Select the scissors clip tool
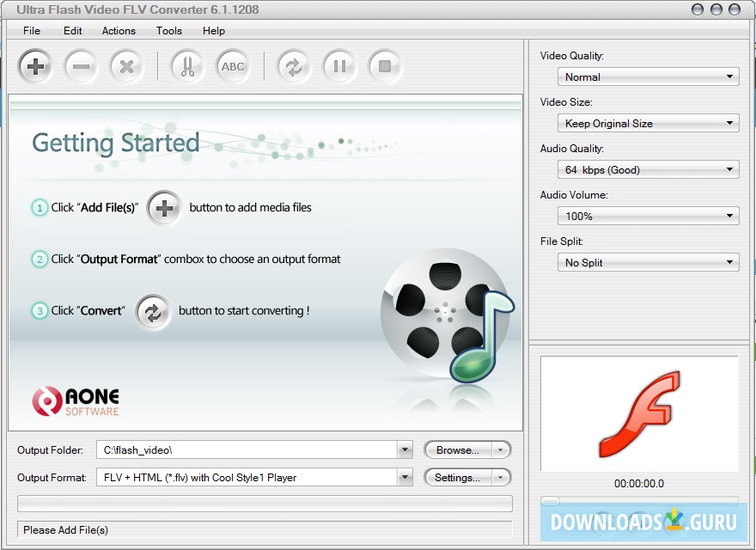 186,66
